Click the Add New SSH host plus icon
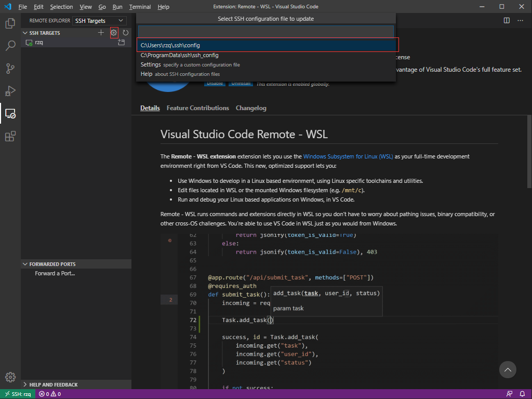532x399 pixels. pos(101,32)
